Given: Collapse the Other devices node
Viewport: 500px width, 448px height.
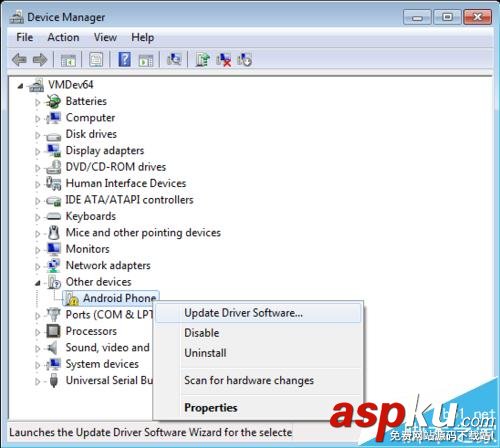Looking at the screenshot, I should (x=38, y=283).
